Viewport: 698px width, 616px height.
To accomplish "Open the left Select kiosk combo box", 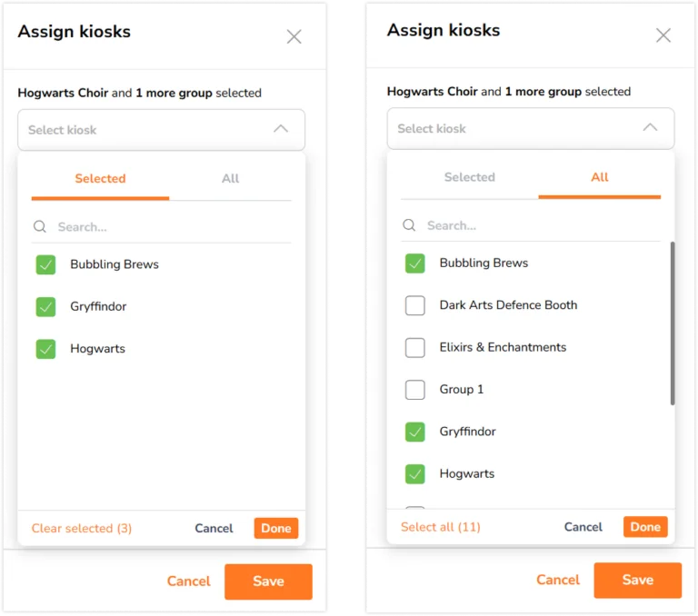I will pos(161,130).
